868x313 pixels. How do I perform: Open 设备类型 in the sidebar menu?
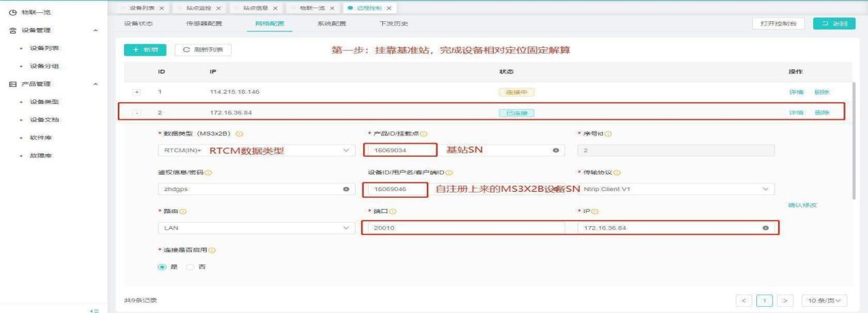pos(44,102)
